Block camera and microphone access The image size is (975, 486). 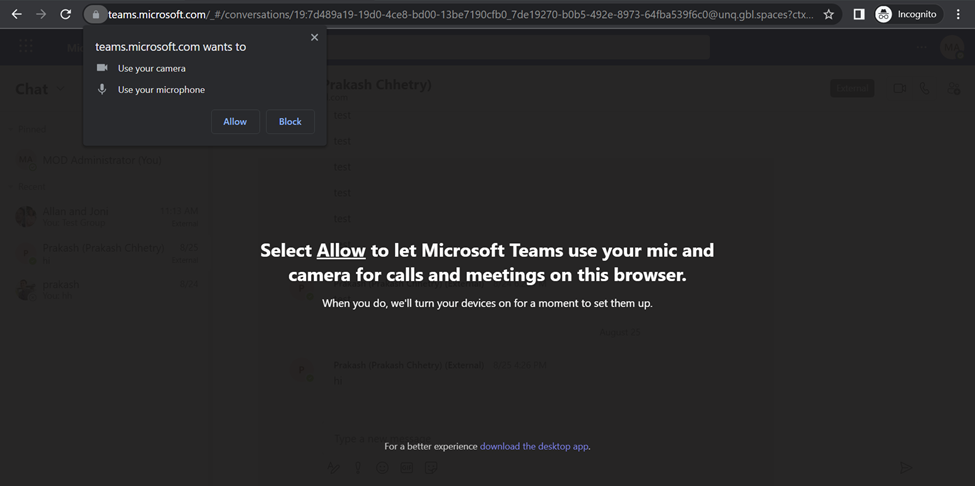click(290, 122)
